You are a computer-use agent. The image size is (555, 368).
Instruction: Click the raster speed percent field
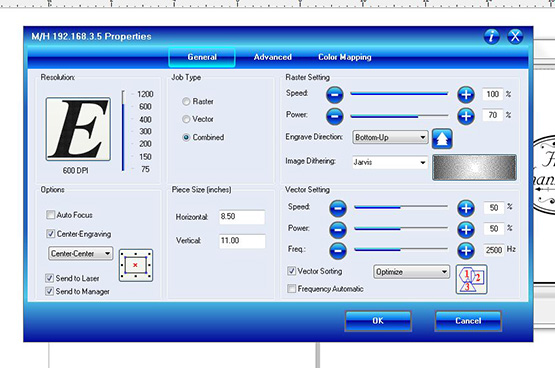point(492,94)
